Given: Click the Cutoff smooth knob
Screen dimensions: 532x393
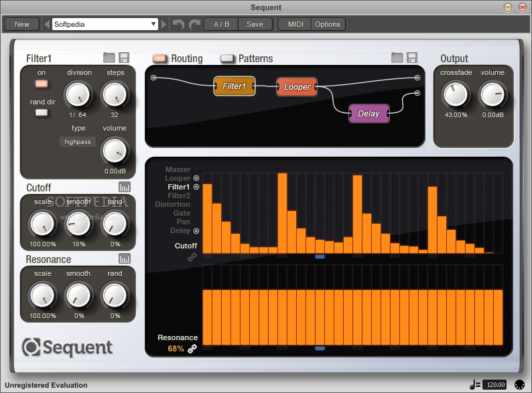Looking at the screenshot, I should [78, 224].
